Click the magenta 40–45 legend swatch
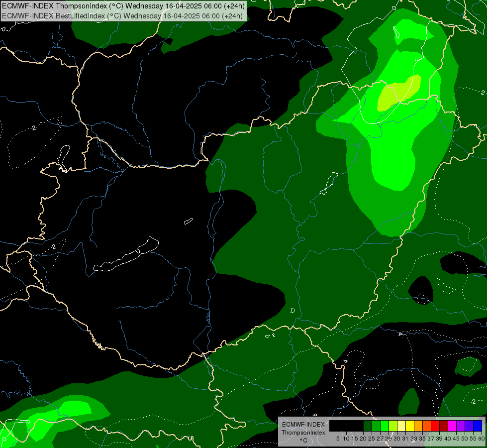The image size is (487, 448). click(x=452, y=426)
